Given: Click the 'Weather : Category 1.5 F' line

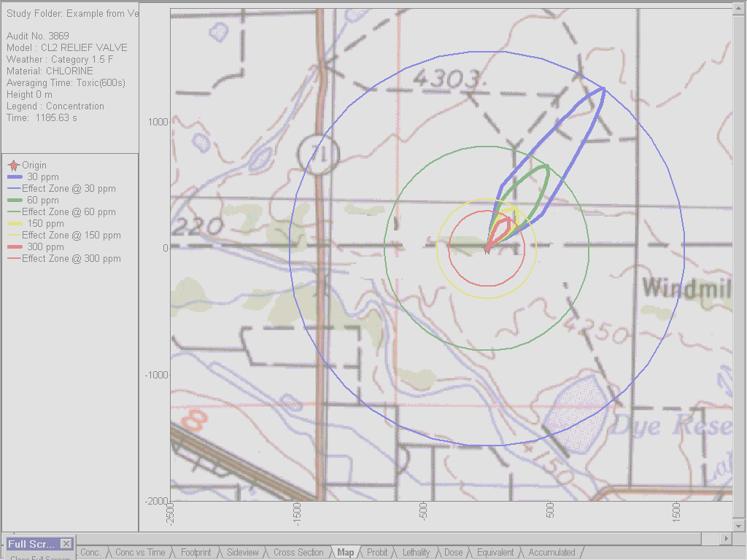Looking at the screenshot, I should [60, 60].
